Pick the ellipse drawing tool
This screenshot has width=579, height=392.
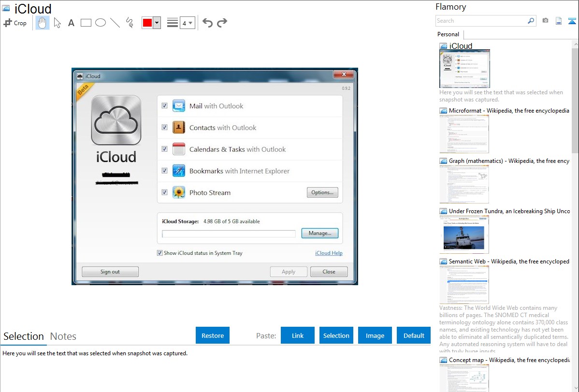101,23
